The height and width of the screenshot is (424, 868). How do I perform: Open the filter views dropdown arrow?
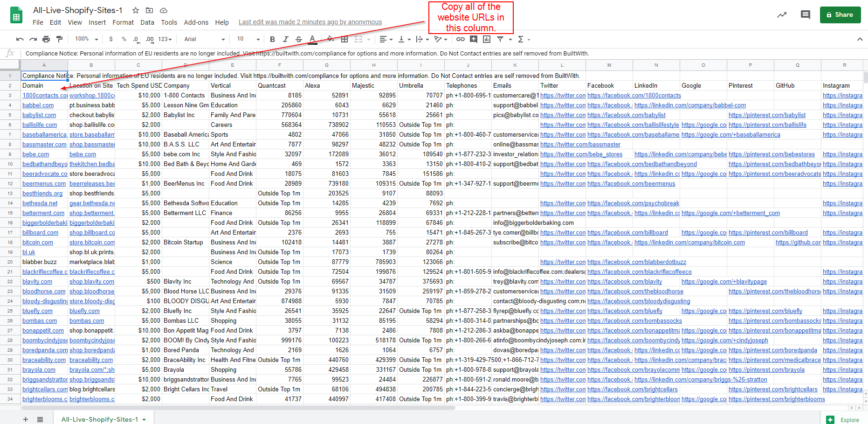coord(510,39)
